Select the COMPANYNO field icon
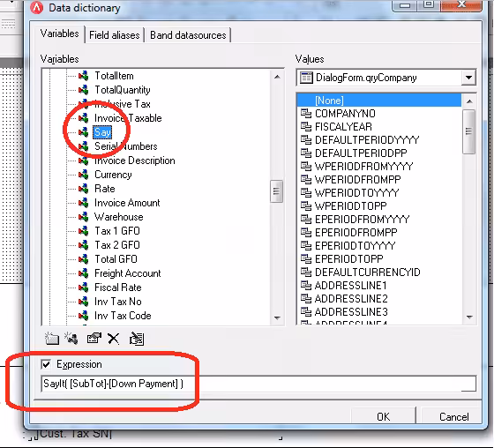The height and width of the screenshot is (448, 494). click(x=305, y=114)
